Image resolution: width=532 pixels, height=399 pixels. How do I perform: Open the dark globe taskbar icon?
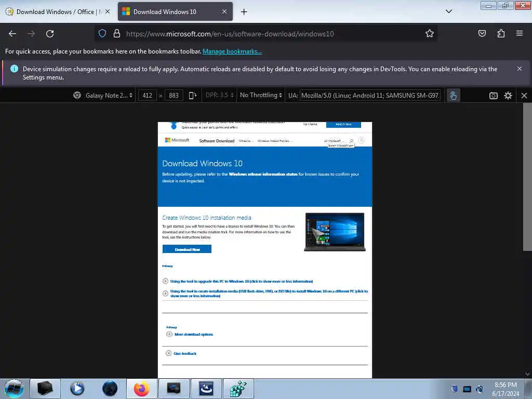[110, 389]
